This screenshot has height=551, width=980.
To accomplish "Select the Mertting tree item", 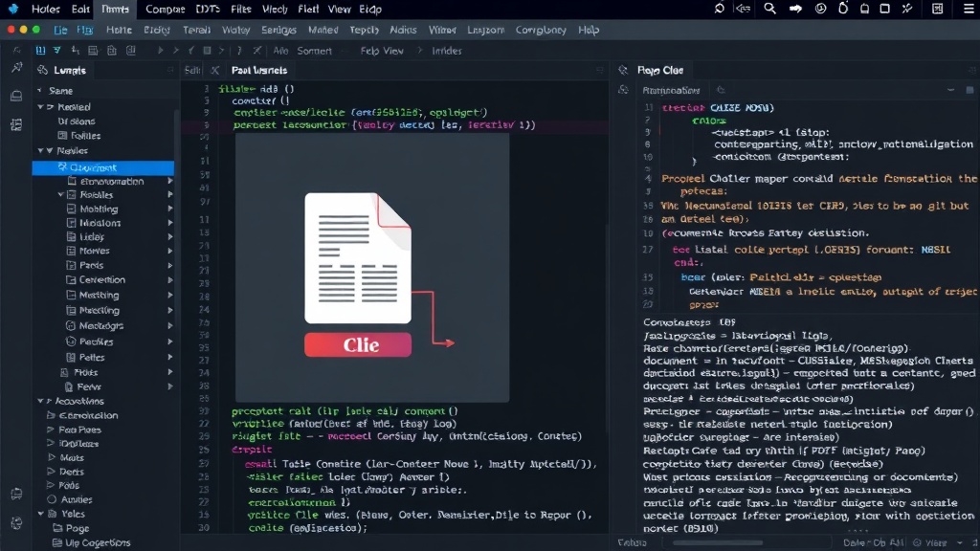I will point(99,295).
